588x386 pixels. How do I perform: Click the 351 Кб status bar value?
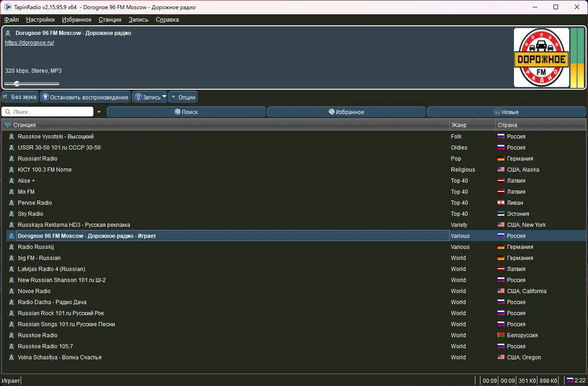click(527, 380)
